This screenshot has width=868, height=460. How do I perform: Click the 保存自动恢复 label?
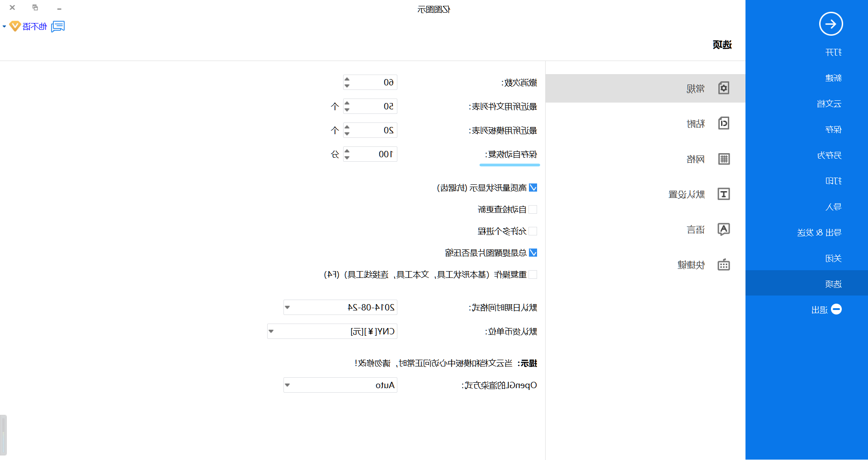[511, 155]
